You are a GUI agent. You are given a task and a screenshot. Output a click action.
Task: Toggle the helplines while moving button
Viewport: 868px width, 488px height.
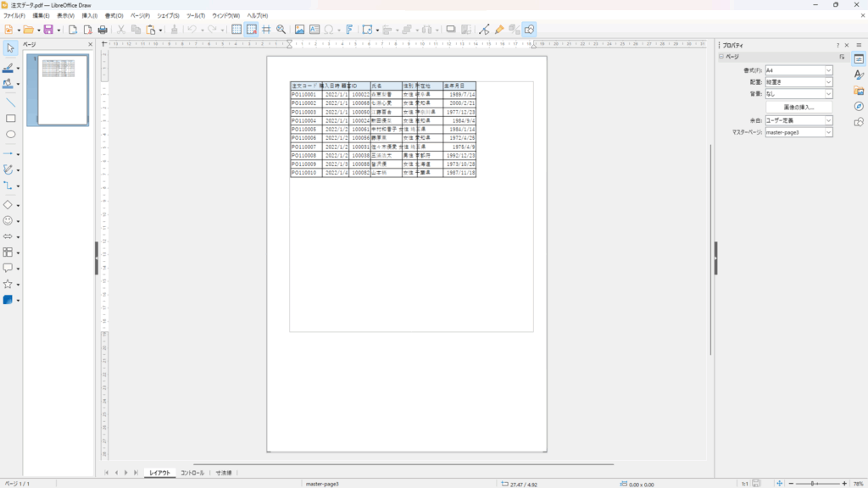266,30
